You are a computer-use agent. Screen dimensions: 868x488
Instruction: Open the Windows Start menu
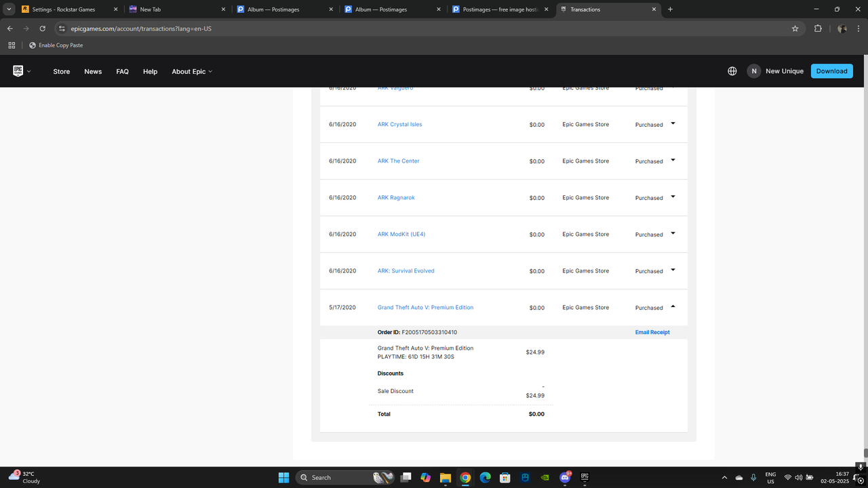coord(283,477)
